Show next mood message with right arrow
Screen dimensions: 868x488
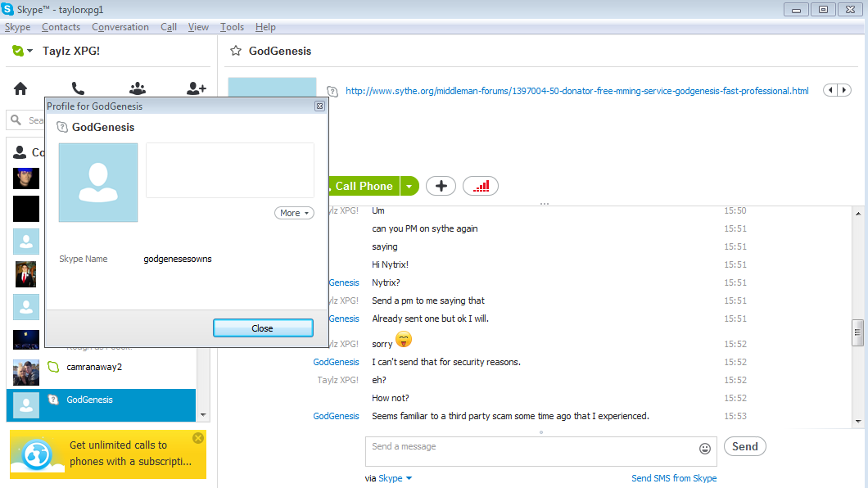(844, 90)
